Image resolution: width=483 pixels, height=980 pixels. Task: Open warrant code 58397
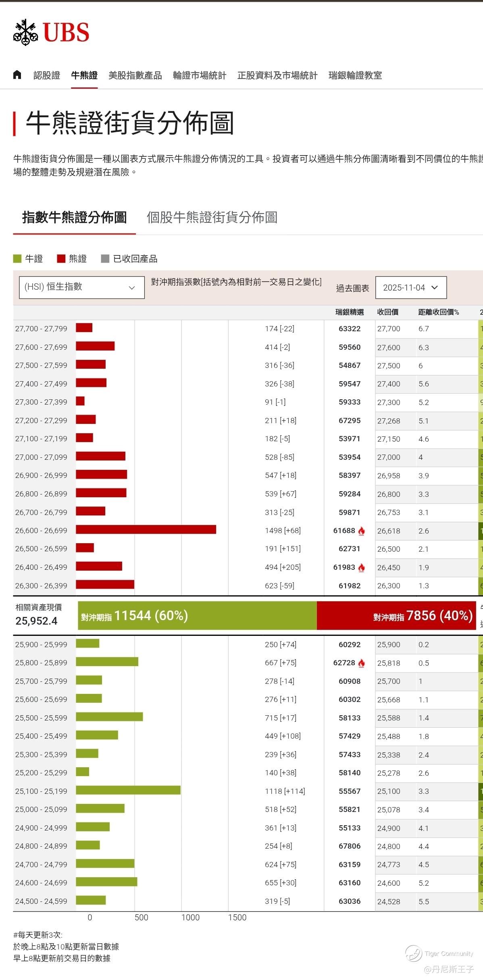pyautogui.click(x=350, y=475)
